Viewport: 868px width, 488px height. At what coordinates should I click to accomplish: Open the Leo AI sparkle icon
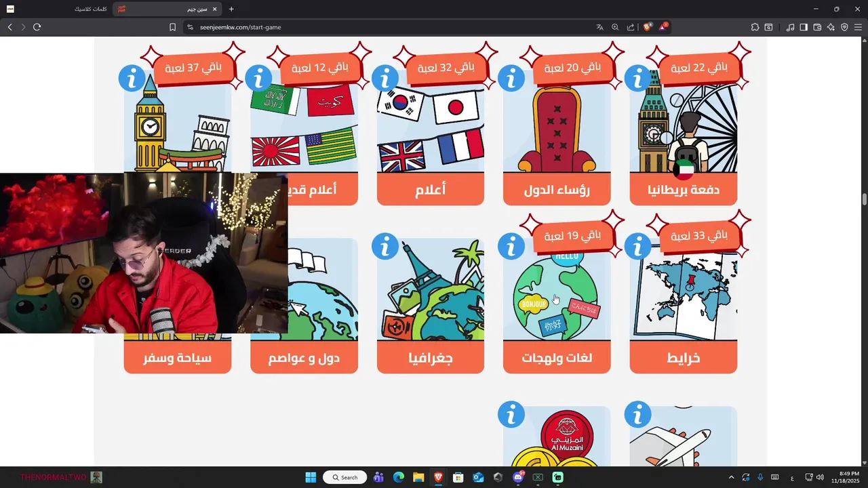831,27
